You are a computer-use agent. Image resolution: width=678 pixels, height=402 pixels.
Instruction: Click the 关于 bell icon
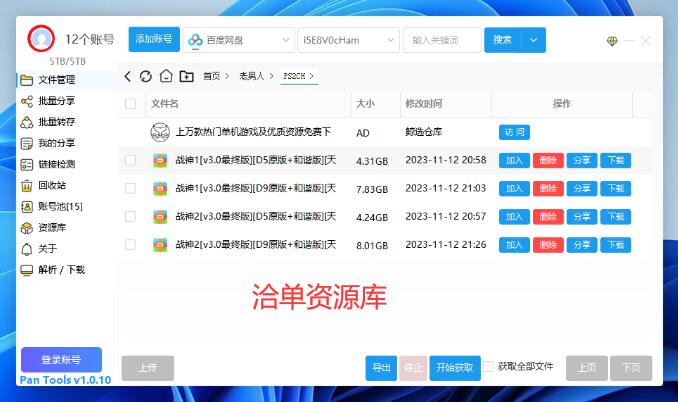point(27,249)
